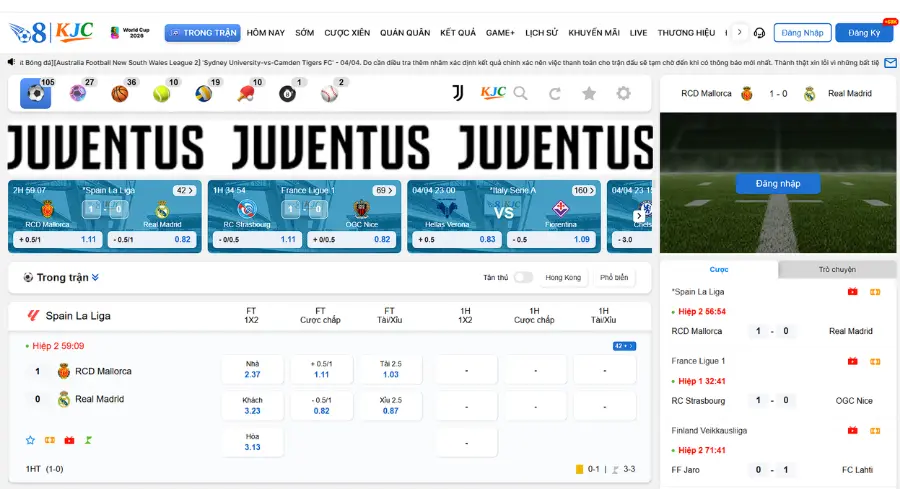Image resolution: width=900 pixels, height=500 pixels.
Task: Open the mail envelope icon
Action: pyautogui.click(x=890, y=63)
